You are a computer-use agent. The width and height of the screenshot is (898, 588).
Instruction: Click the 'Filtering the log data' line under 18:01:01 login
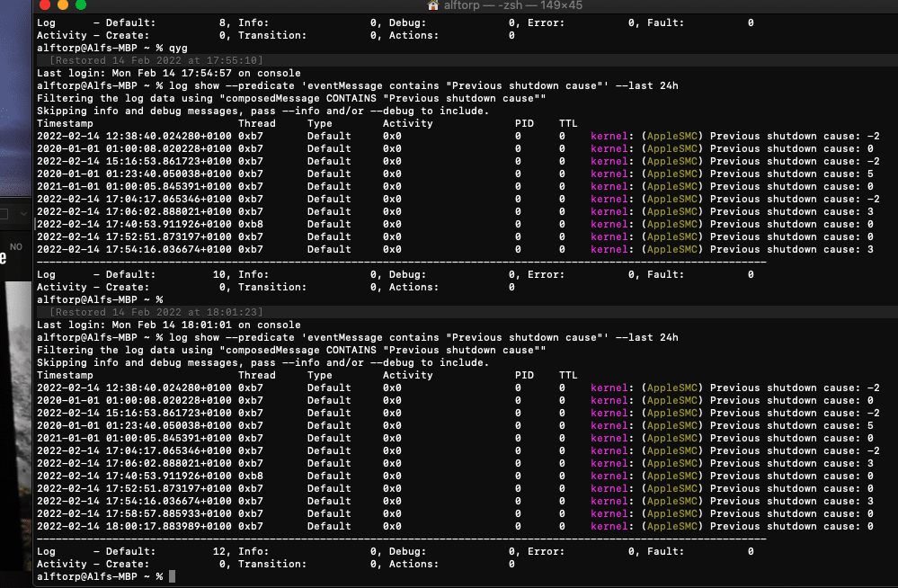click(291, 350)
